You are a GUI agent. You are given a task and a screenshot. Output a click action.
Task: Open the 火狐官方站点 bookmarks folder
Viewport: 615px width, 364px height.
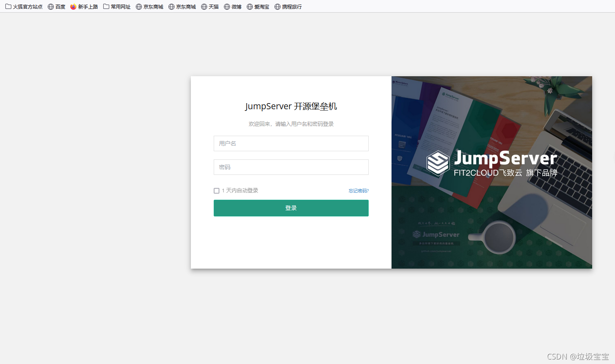(24, 6)
